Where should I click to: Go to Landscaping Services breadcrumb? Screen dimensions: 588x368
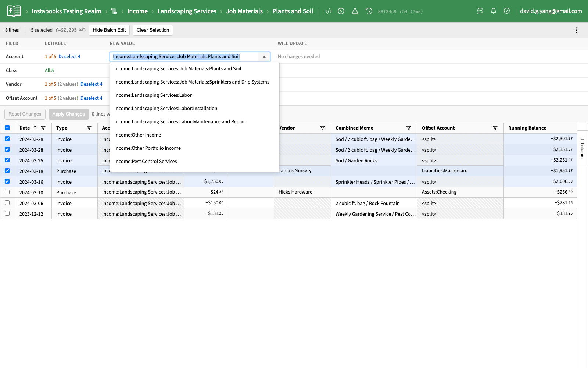coord(187,11)
